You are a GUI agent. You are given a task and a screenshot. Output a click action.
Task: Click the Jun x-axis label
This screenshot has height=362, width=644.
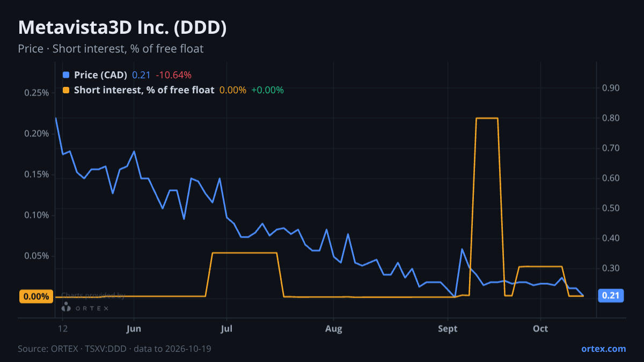coord(134,329)
